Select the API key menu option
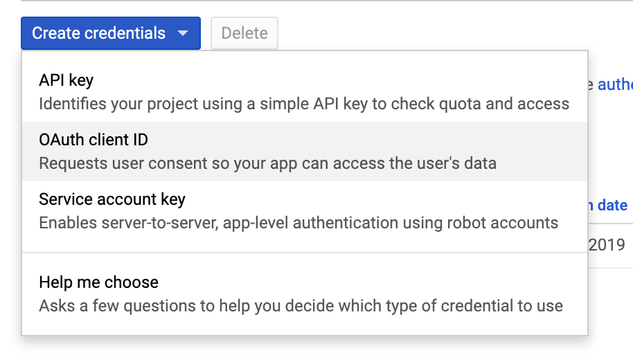This screenshot has height=364, width=633. 66,80
